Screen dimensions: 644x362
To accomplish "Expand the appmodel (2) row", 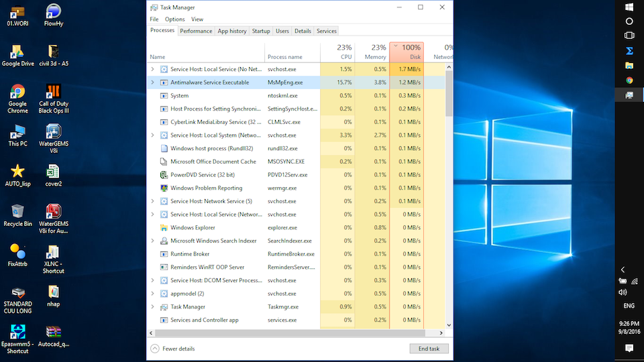I will pos(152,294).
